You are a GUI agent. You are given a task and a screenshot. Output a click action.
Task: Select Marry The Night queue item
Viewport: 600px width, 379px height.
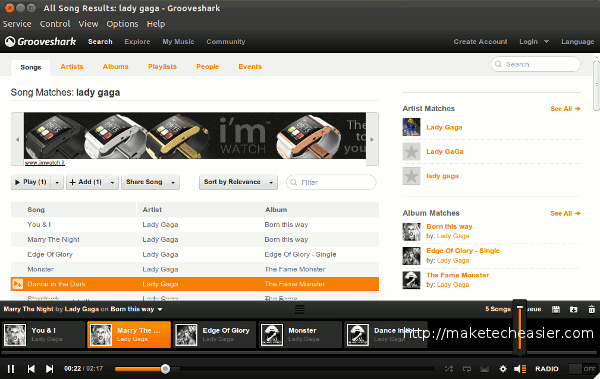[129, 335]
